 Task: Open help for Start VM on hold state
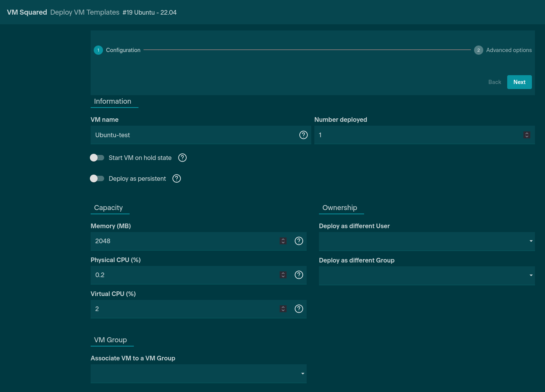point(182,158)
